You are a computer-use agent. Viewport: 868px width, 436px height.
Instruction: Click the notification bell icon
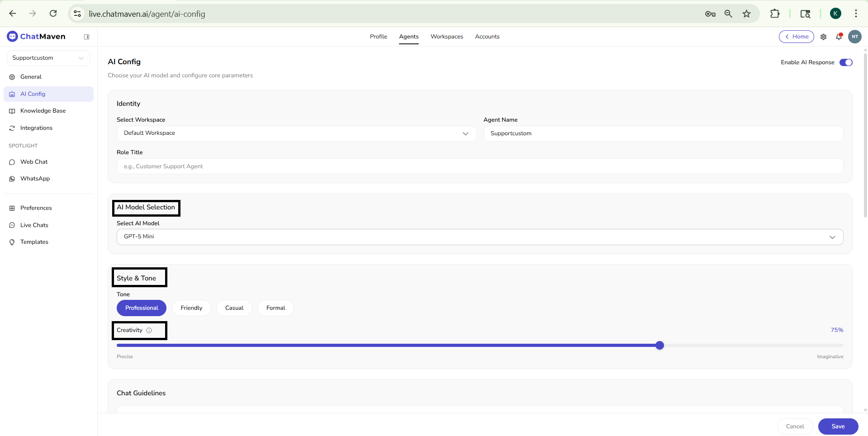839,37
